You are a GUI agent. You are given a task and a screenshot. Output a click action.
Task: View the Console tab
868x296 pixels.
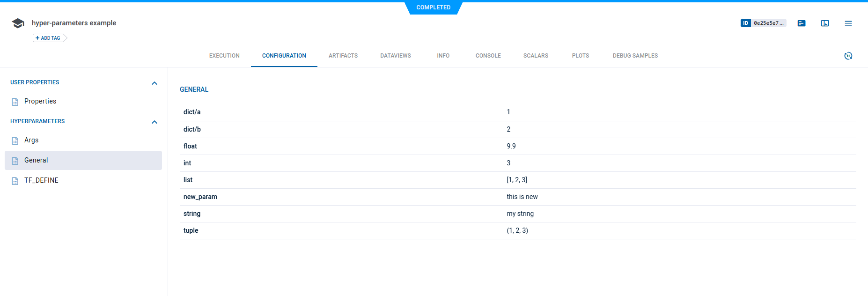click(x=488, y=56)
